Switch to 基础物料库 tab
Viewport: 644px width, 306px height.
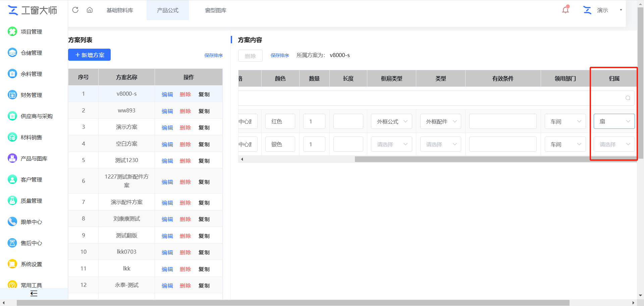pos(120,10)
